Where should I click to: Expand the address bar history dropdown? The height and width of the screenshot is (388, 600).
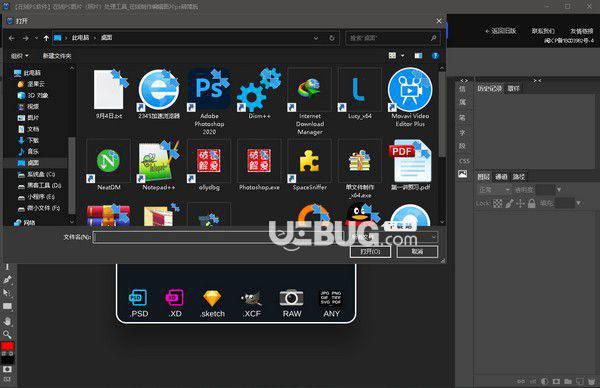(316, 38)
